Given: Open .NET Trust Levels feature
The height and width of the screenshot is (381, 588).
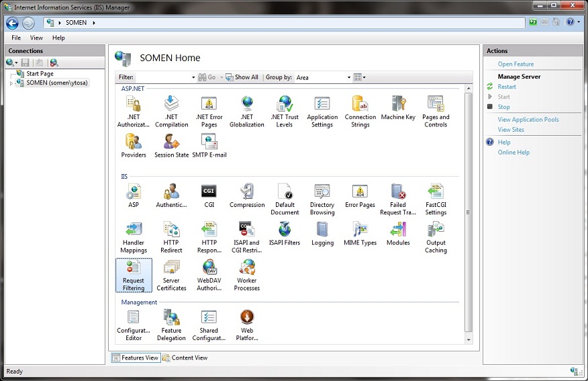Looking at the screenshot, I should 285,112.
